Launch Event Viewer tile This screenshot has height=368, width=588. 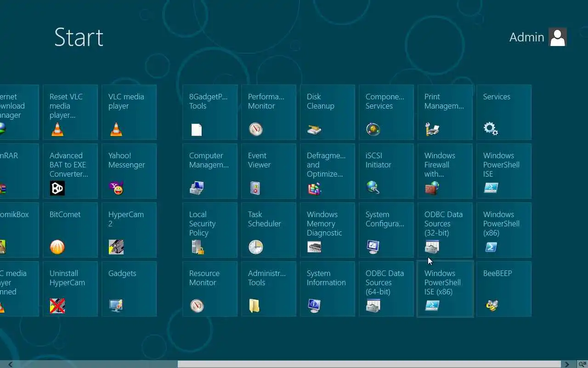pyautogui.click(x=269, y=171)
